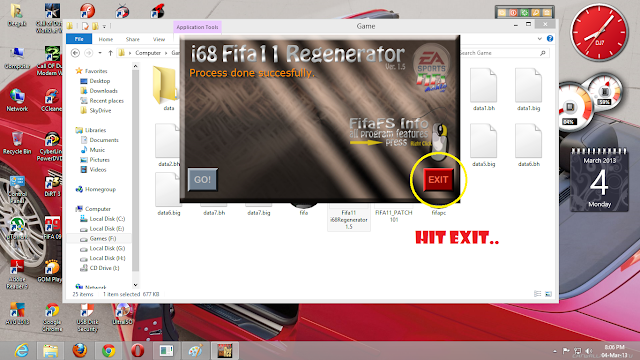Image resolution: width=640 pixels, height=360 pixels.
Task: Select the data1.big file
Action: click(529, 90)
